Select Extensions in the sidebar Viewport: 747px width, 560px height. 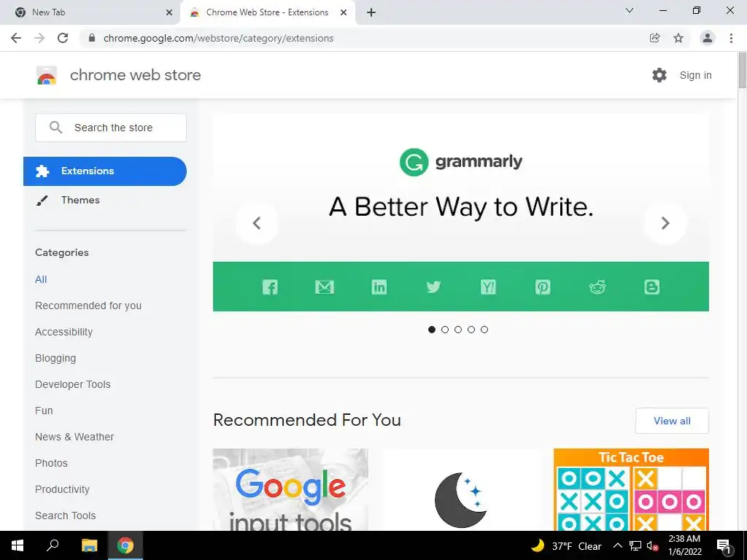[x=105, y=171]
